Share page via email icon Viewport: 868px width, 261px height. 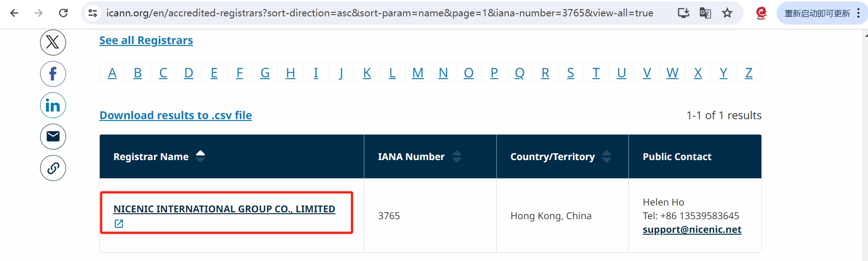click(x=53, y=136)
